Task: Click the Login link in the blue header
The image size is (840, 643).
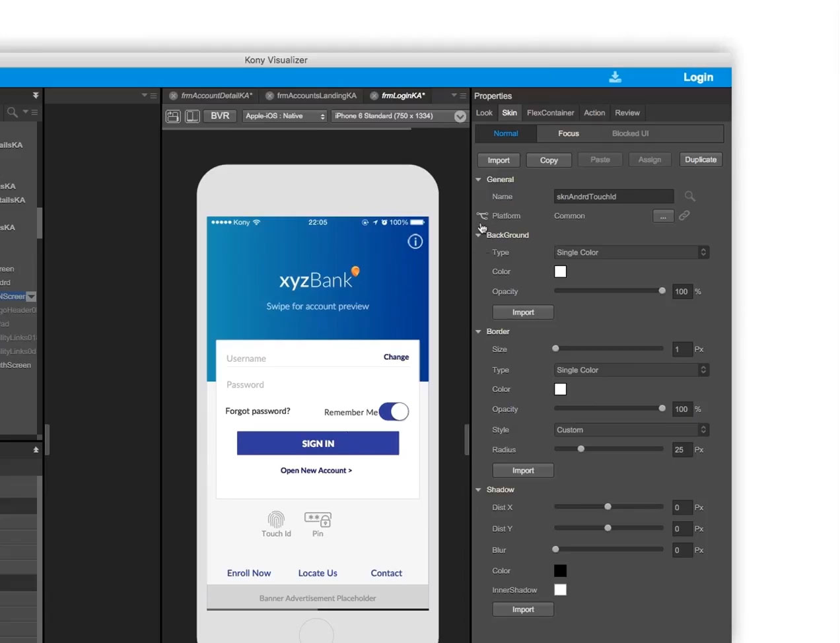Action: tap(698, 77)
